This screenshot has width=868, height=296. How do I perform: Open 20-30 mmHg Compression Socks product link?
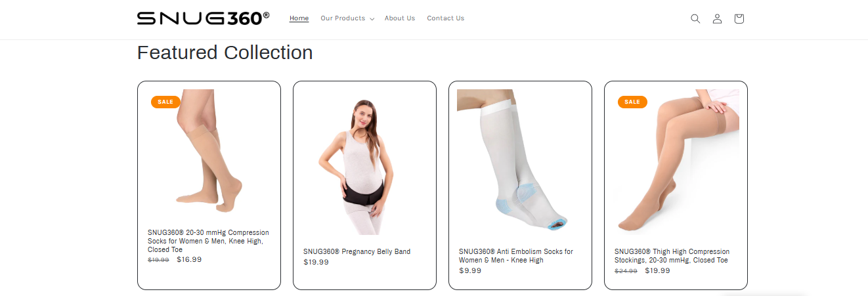(208, 241)
